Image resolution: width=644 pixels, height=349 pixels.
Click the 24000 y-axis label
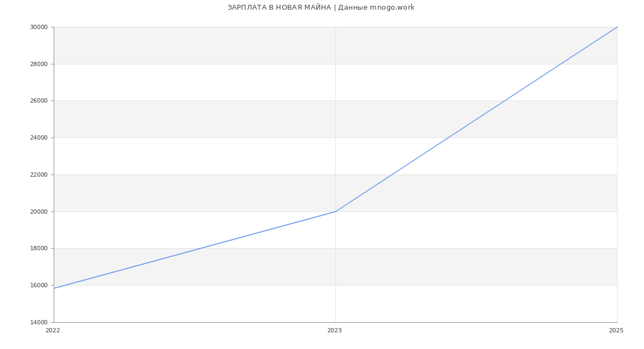point(40,138)
